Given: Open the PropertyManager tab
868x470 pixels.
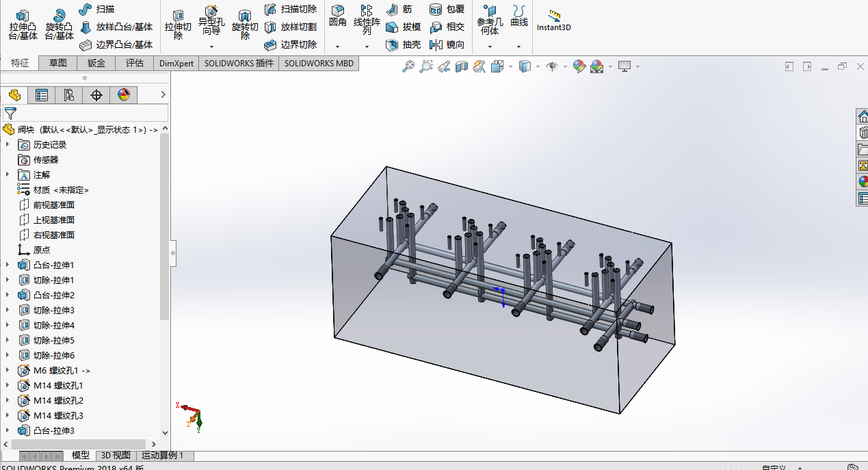Looking at the screenshot, I should pos(42,95).
